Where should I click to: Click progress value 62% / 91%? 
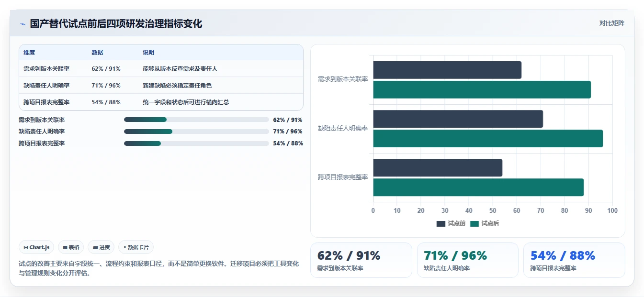tap(288, 120)
